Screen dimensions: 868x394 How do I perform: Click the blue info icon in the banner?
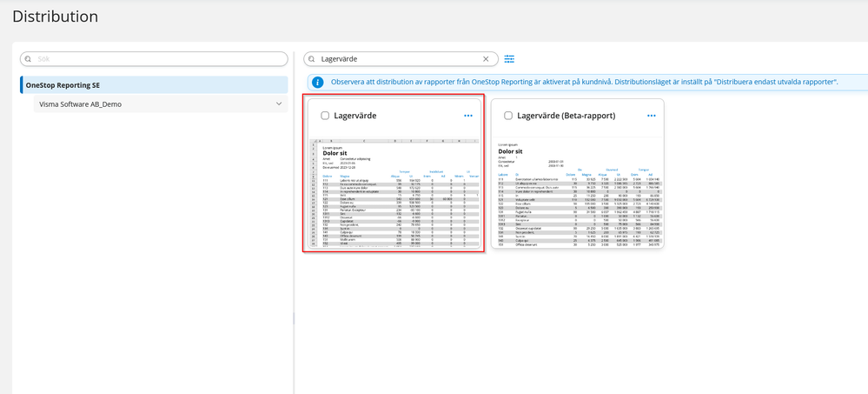[318, 82]
